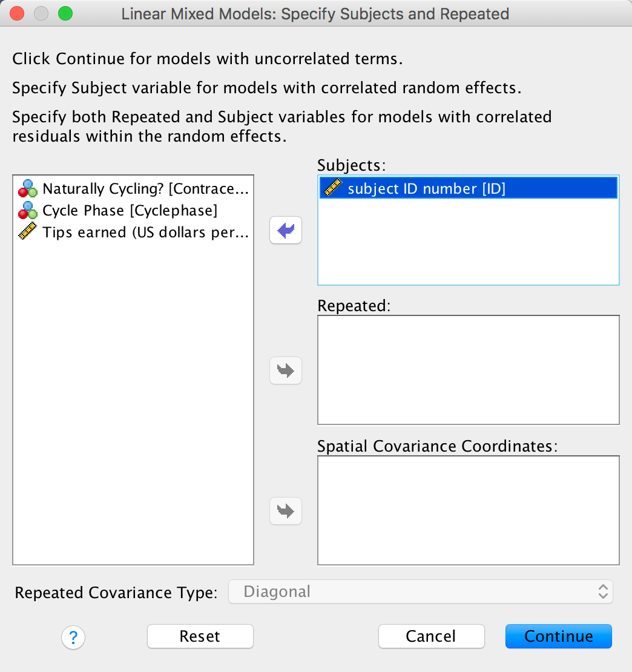Viewport: 632px width, 672px height.
Task: Click the Cycle Phase nominal variable icon
Action: tap(28, 211)
